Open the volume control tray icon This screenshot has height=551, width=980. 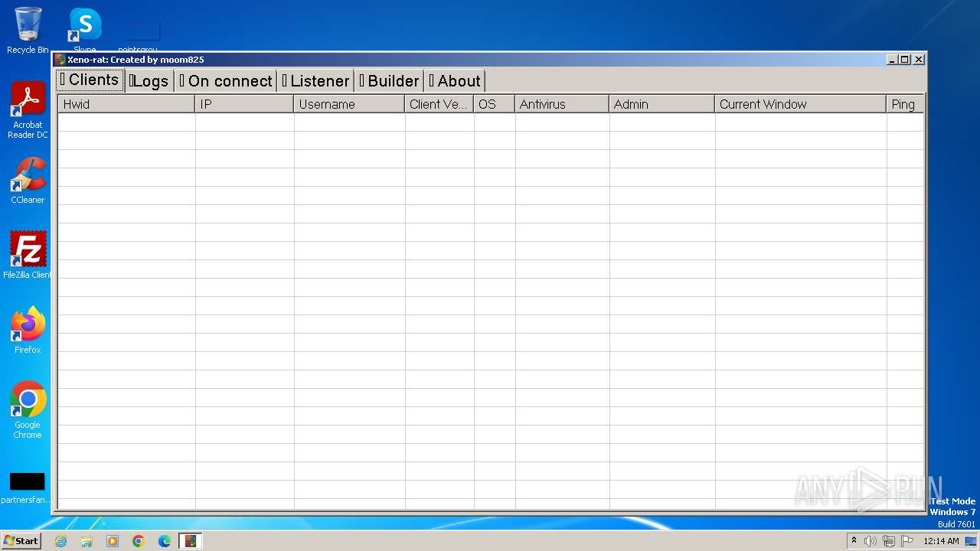click(x=871, y=541)
